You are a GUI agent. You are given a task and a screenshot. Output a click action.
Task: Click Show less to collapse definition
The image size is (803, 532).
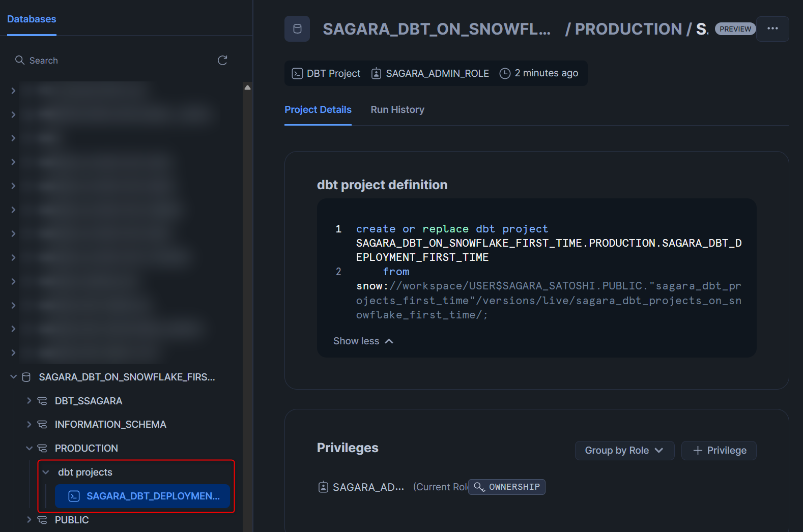[363, 341]
